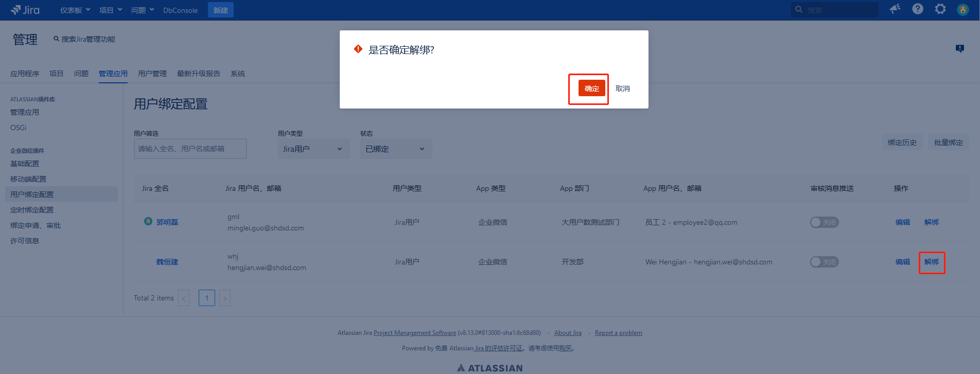The width and height of the screenshot is (980, 374).
Task: Open the 批量绑定 button
Action: [x=948, y=143]
